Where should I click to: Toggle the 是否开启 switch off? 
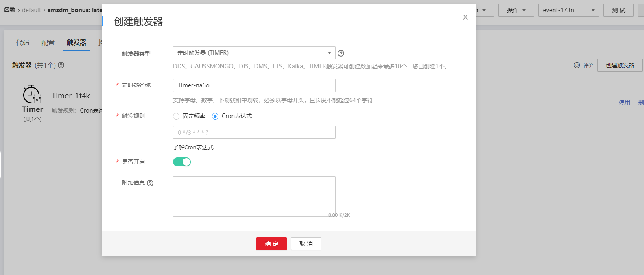point(182,162)
